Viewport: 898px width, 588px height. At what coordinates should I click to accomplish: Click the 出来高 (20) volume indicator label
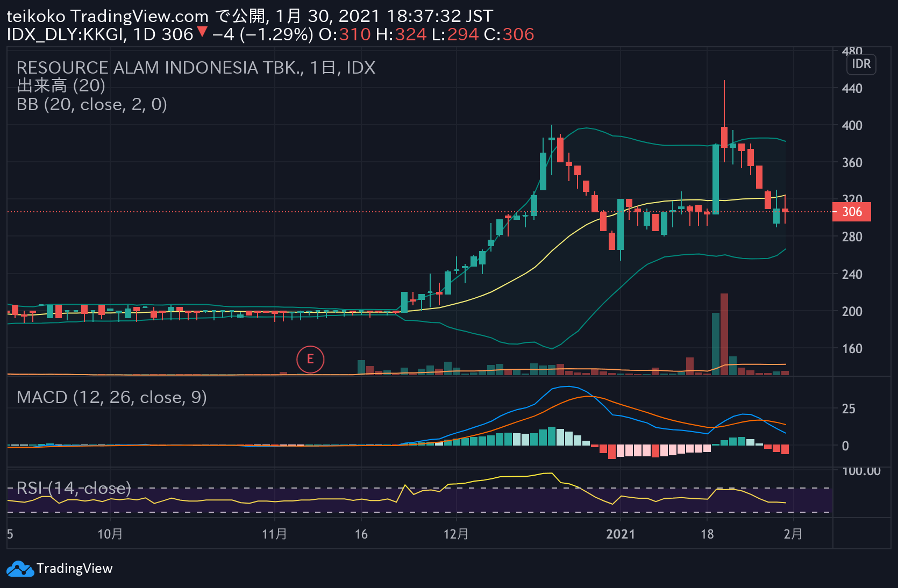pyautogui.click(x=61, y=86)
